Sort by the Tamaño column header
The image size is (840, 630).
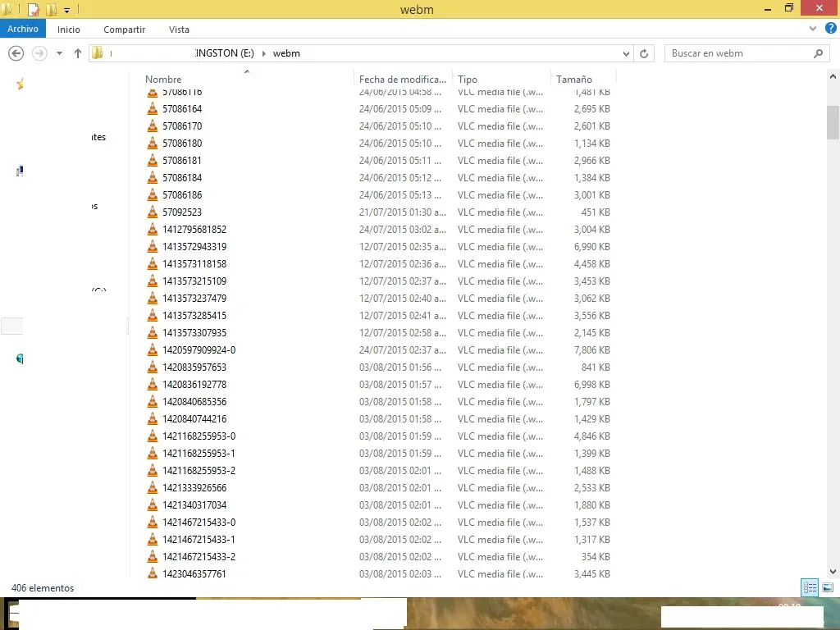[573, 80]
